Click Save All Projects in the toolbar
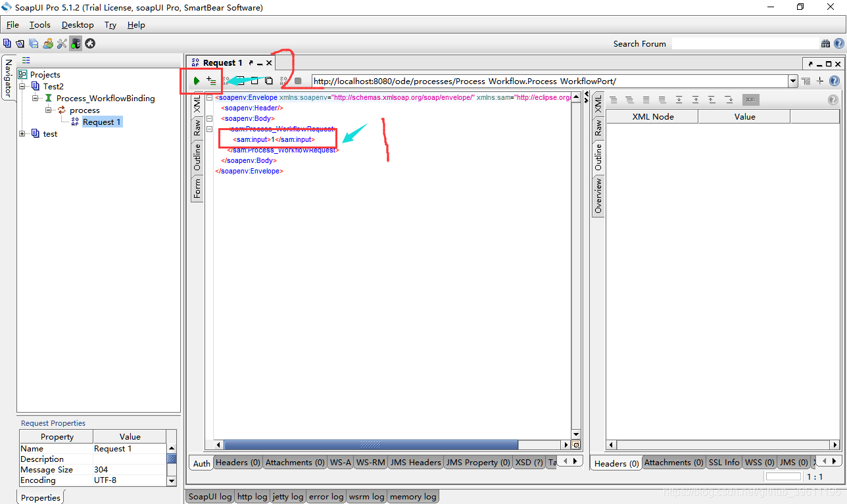This screenshot has height=504, width=847. click(34, 43)
